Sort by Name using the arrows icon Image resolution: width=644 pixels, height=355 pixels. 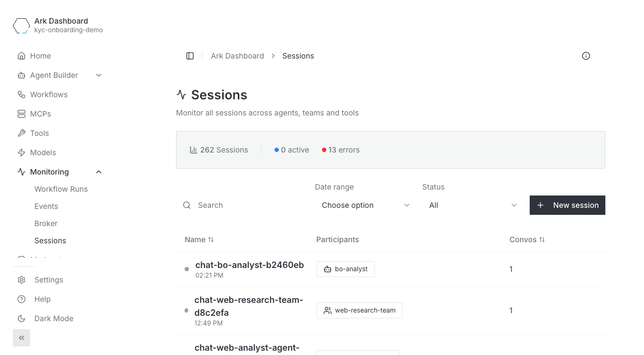pos(211,240)
